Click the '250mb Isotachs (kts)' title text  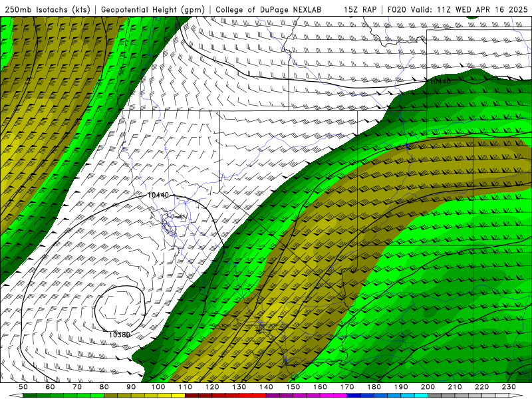point(47,10)
